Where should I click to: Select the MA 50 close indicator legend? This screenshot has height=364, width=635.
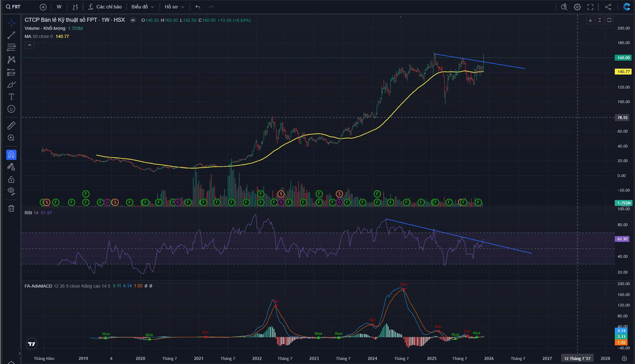[x=39, y=36]
